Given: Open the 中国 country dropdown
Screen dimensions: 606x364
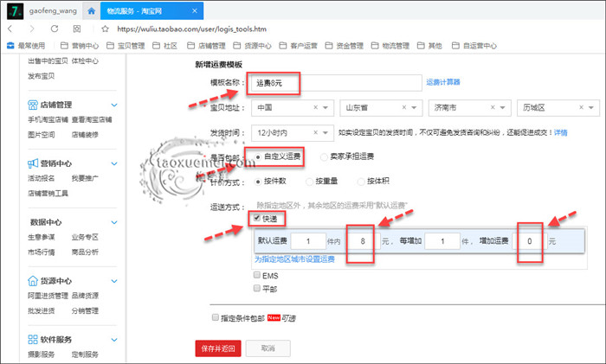Looking at the screenshot, I should tap(293, 108).
